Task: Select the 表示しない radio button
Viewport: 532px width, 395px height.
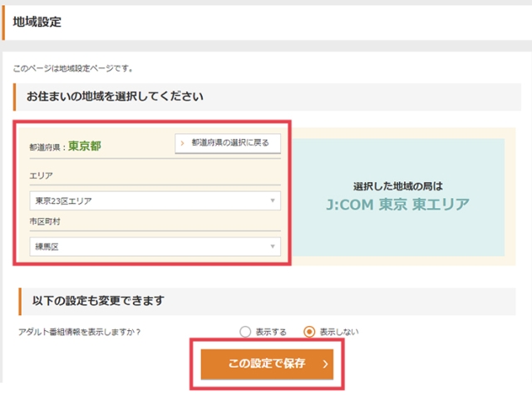Action: pyautogui.click(x=309, y=332)
